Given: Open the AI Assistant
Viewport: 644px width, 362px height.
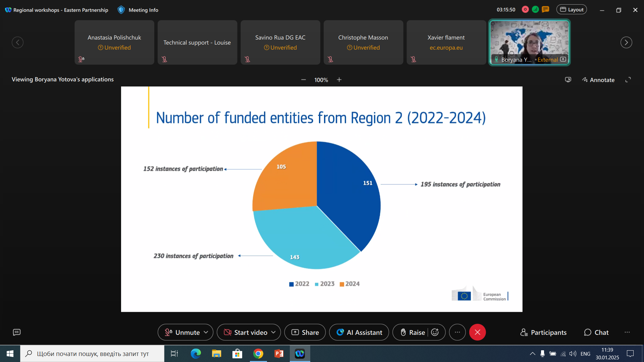Looking at the screenshot, I should point(359,332).
